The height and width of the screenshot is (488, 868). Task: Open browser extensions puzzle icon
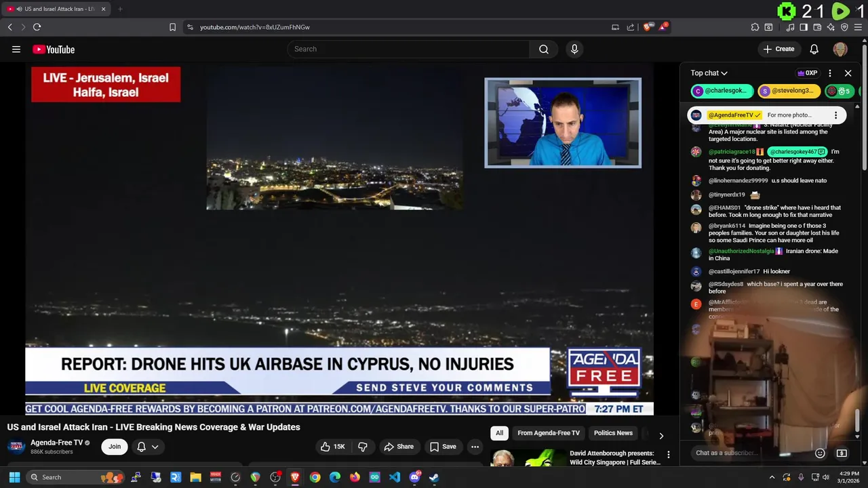755,27
